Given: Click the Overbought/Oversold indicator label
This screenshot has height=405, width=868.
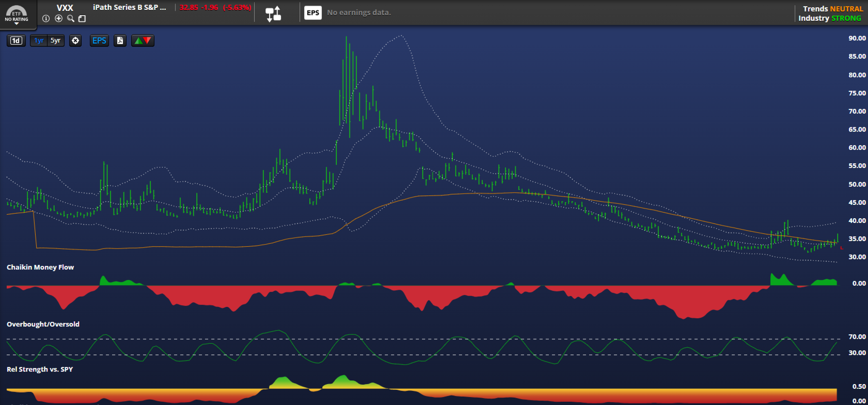Looking at the screenshot, I should click(x=43, y=324).
